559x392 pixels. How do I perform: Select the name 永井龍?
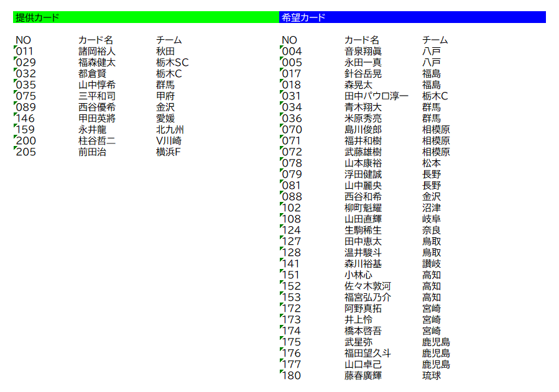92,130
